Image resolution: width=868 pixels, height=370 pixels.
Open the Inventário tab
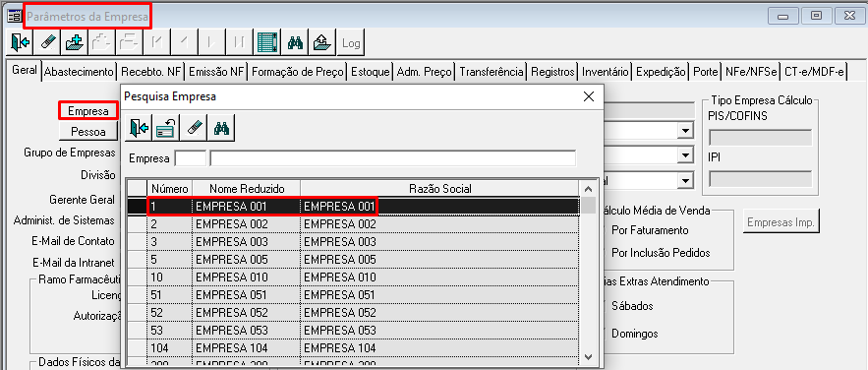[606, 72]
